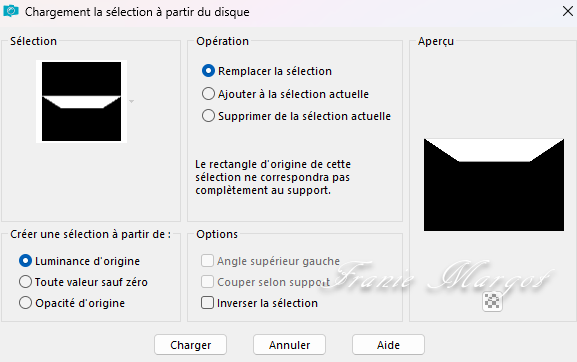Tick the Angle supérieur gauche checkbox
Screen dimensions: 577x362
click(x=270, y=261)
